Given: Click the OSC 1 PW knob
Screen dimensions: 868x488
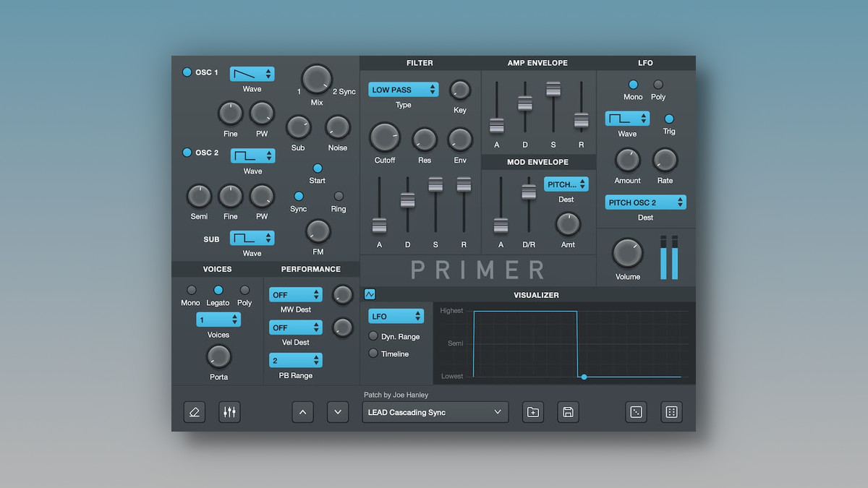Looking at the screenshot, I should (x=262, y=114).
